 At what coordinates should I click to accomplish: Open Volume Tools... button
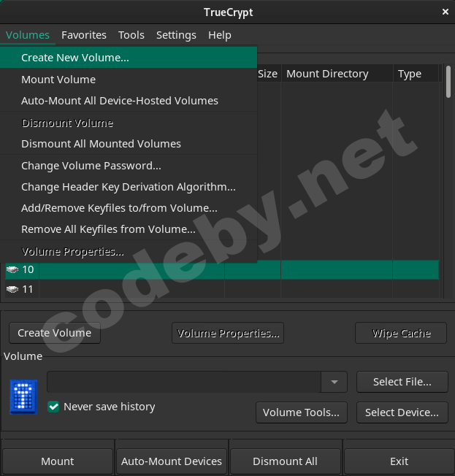tap(302, 412)
